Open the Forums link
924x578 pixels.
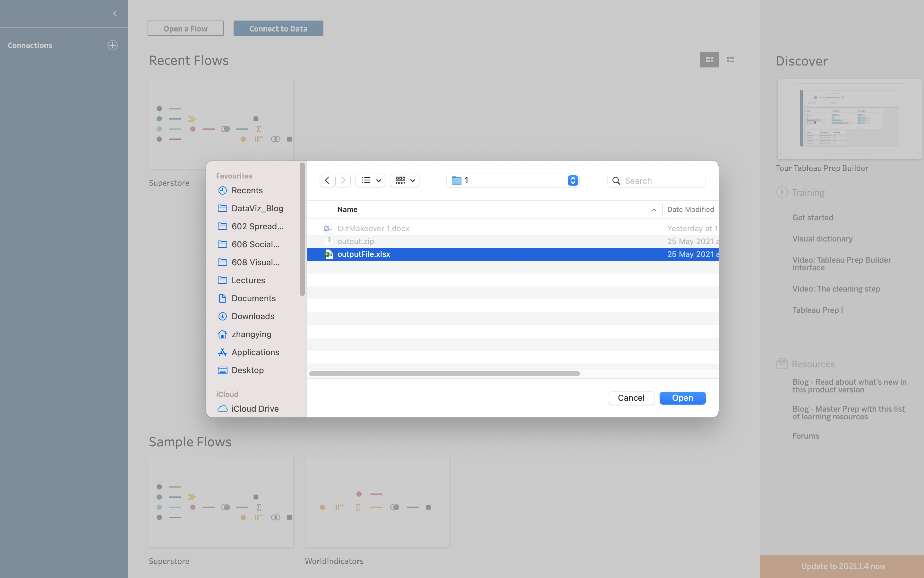(806, 436)
